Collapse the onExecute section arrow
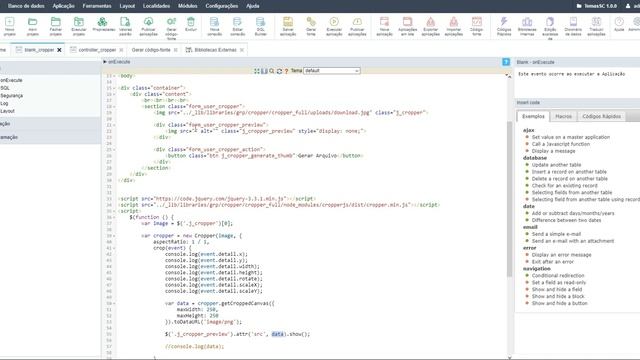The height and width of the screenshot is (360, 640). click(x=105, y=62)
